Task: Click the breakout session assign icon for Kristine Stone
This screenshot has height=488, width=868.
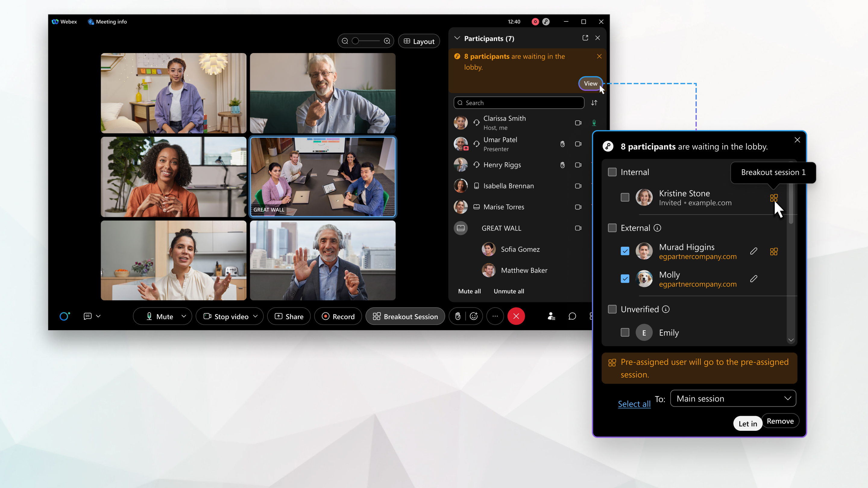Action: [773, 197]
